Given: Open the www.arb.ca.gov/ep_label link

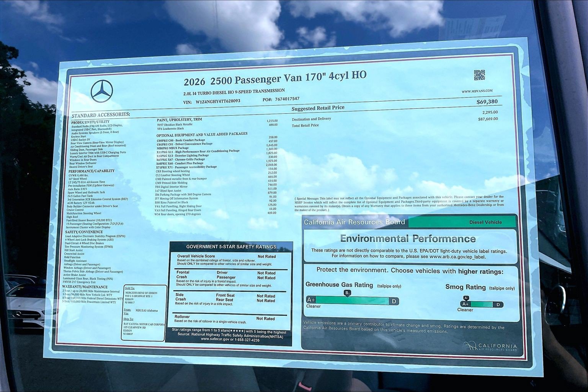Looking at the screenshot, I should (457, 256).
